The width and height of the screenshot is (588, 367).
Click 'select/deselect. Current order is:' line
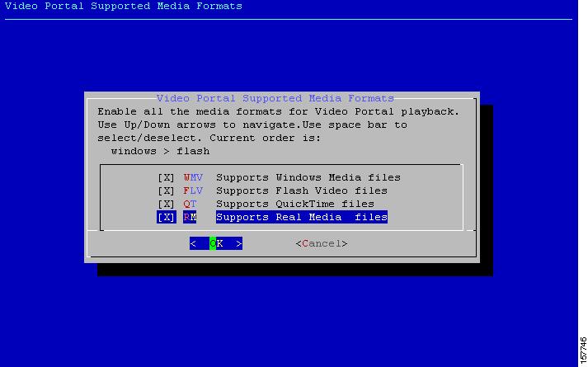tap(209, 138)
